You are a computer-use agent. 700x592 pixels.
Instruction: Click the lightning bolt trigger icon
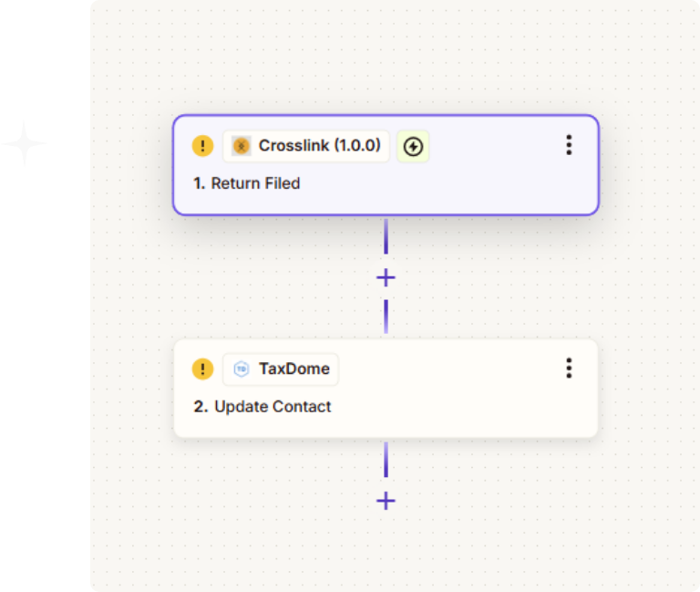tap(413, 146)
